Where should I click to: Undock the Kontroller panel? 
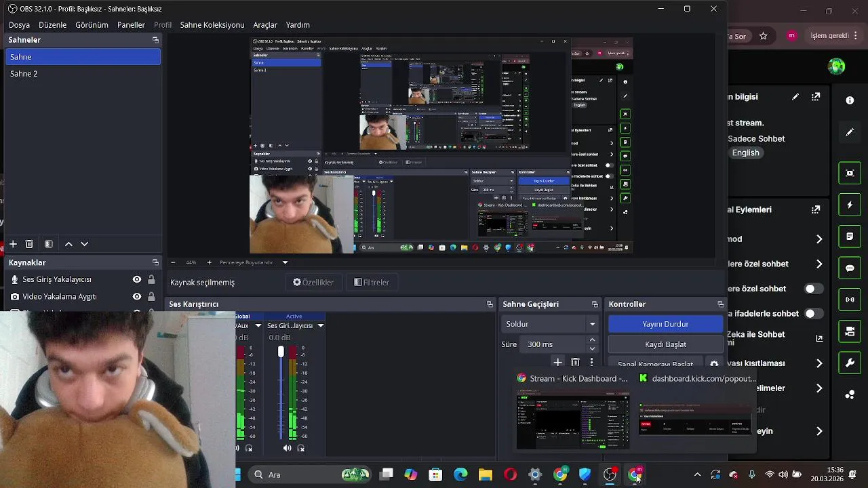[721, 304]
